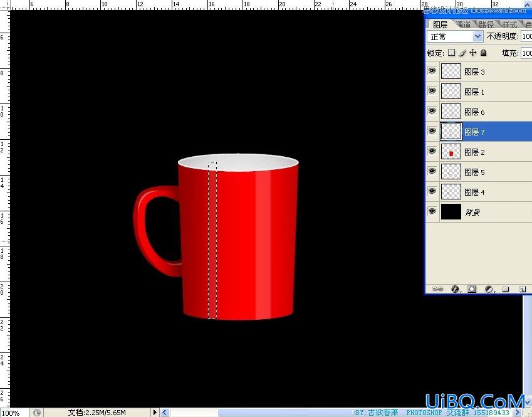Viewport: 532px width, 417px height.
Task: Select the 图层 6 thumbnail
Action: [x=451, y=111]
